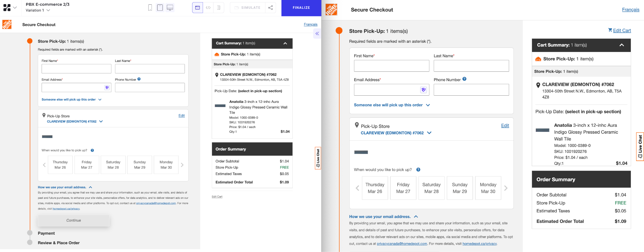Click email autofill shield icon in right window
The height and width of the screenshot is (252, 644).
[424, 90]
